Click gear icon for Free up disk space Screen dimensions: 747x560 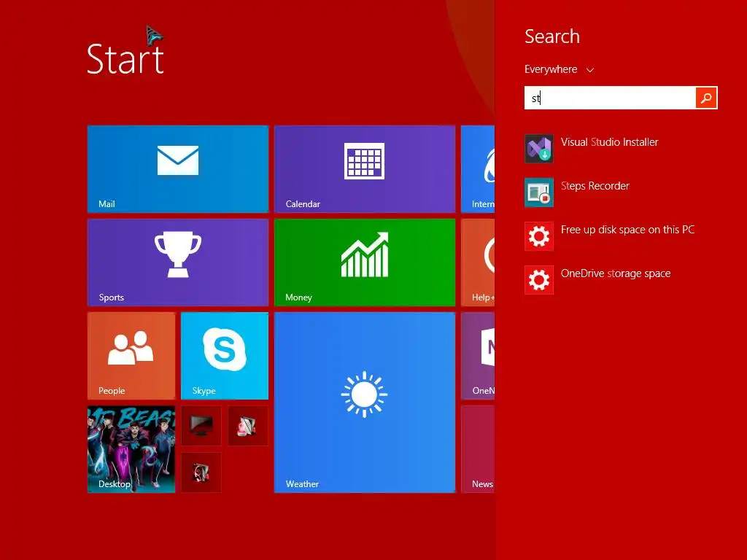[539, 236]
